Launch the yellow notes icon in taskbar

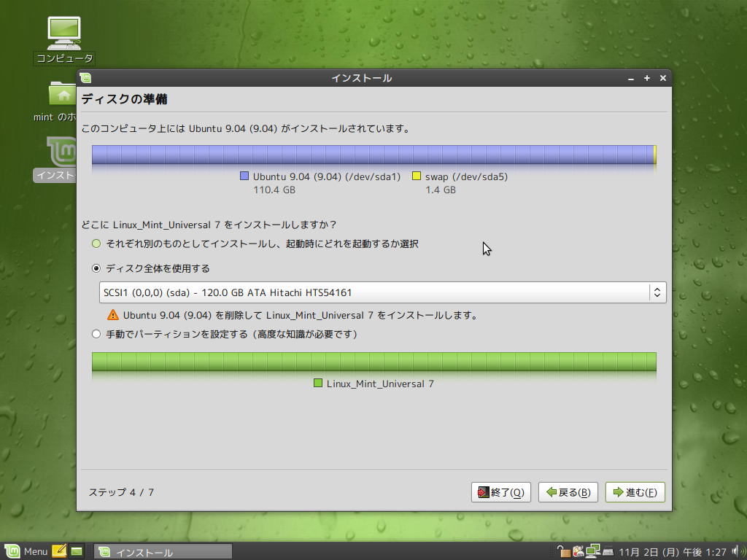pos(59,551)
